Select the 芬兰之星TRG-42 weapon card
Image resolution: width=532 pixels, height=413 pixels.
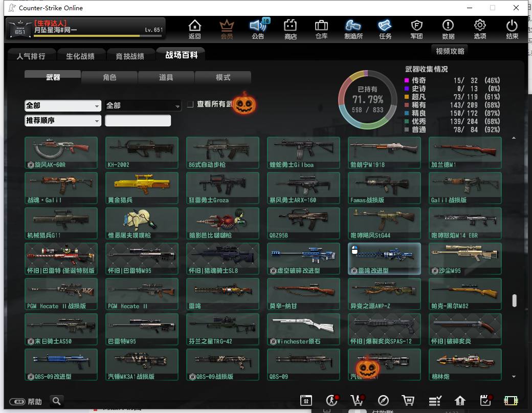[223, 329]
